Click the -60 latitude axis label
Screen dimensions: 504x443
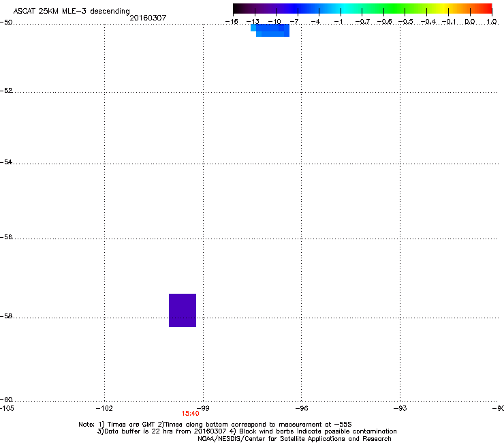point(6,399)
